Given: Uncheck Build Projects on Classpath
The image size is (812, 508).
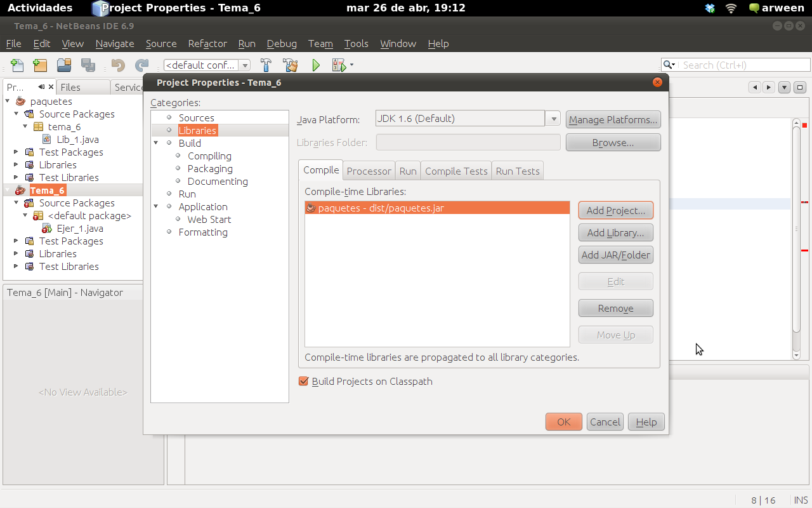Looking at the screenshot, I should [303, 381].
